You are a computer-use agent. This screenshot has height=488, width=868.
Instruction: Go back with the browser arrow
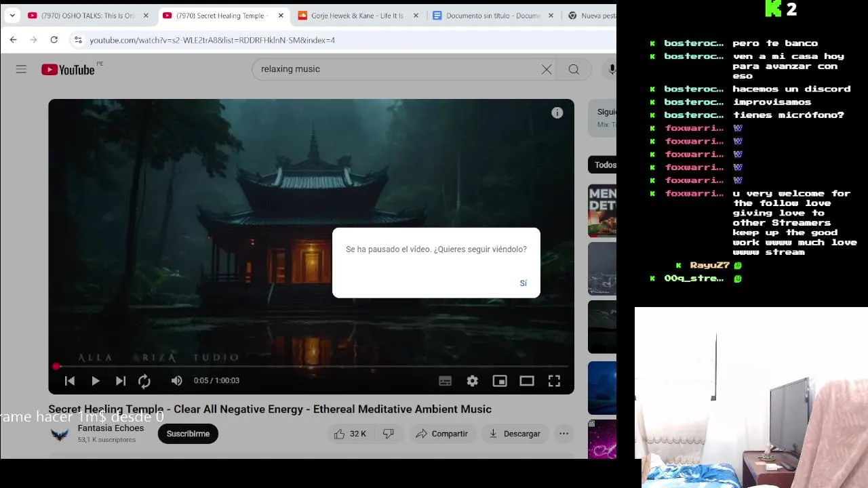pyautogui.click(x=13, y=40)
